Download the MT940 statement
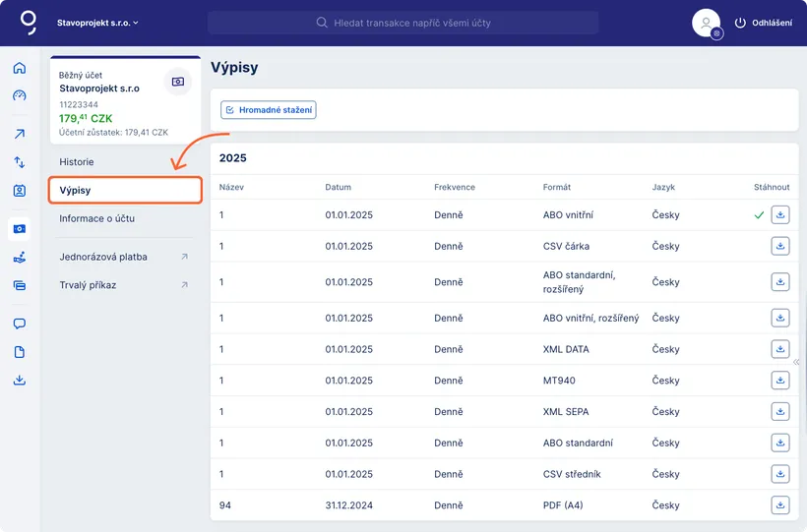This screenshot has height=532, width=807. tap(779, 381)
